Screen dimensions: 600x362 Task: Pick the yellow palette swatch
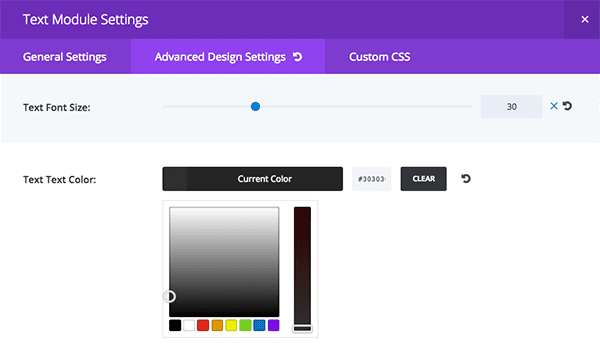point(231,325)
